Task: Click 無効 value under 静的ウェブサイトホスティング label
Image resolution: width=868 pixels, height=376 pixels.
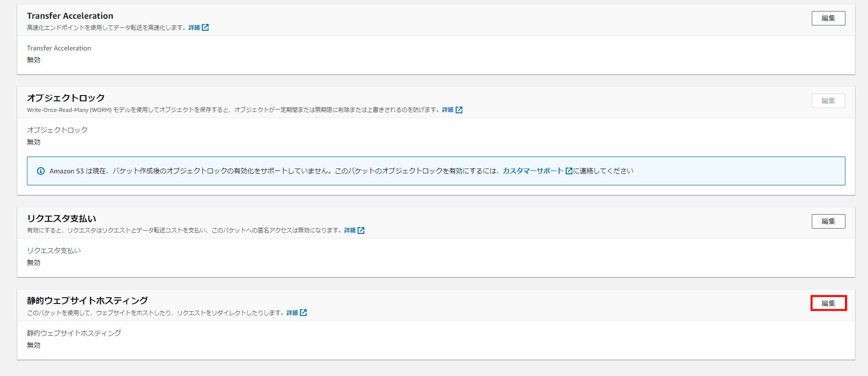Action: point(34,345)
